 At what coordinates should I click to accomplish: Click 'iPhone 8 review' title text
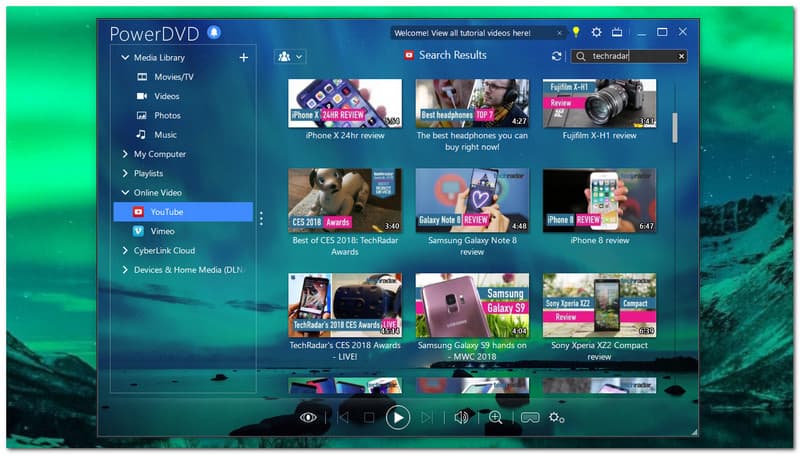click(599, 240)
